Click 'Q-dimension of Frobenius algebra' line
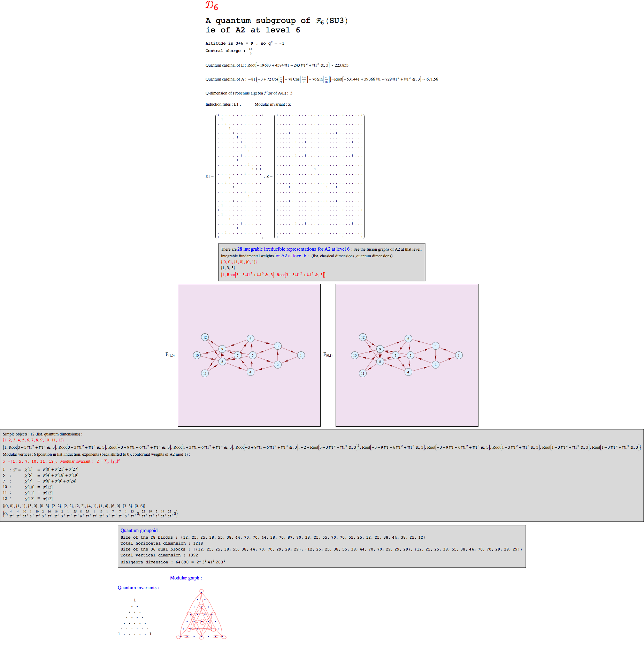Viewport: 644px width, 653px height. 249,93
